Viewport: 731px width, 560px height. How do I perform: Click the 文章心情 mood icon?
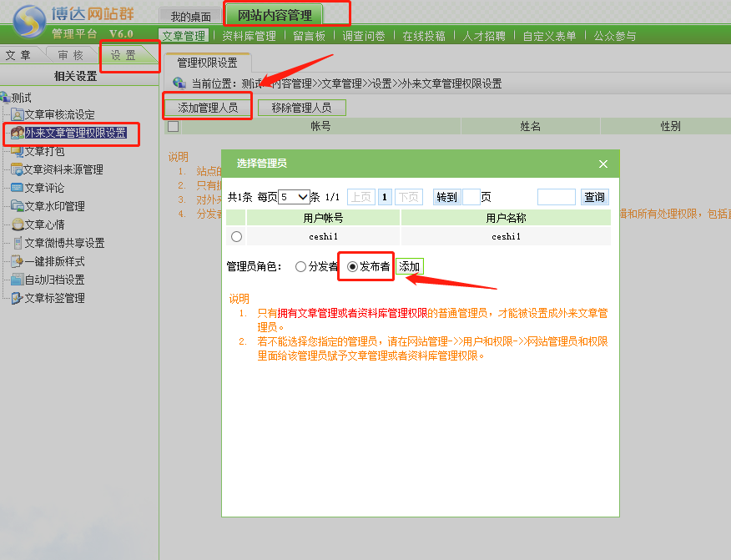pyautogui.click(x=18, y=225)
